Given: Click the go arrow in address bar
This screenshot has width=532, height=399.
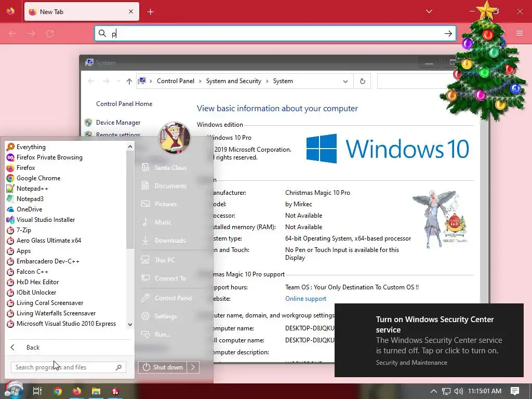Looking at the screenshot, I should 448,33.
